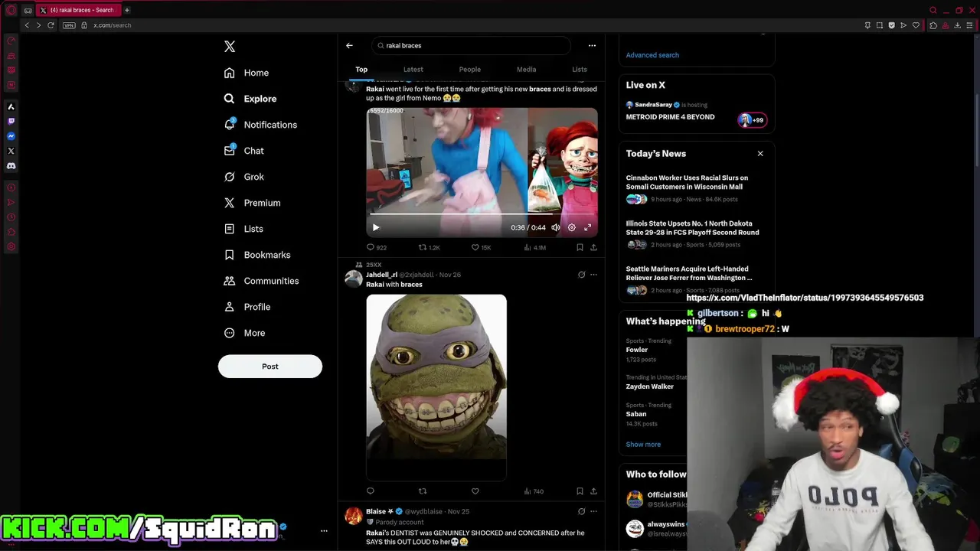
Task: Go back with the search back arrow
Action: 349,45
